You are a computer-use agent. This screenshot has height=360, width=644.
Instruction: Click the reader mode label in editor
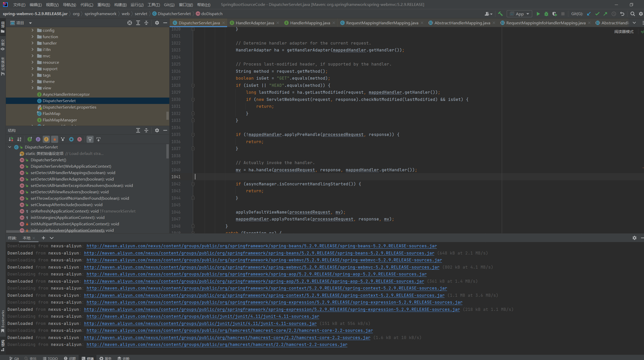(624, 31)
